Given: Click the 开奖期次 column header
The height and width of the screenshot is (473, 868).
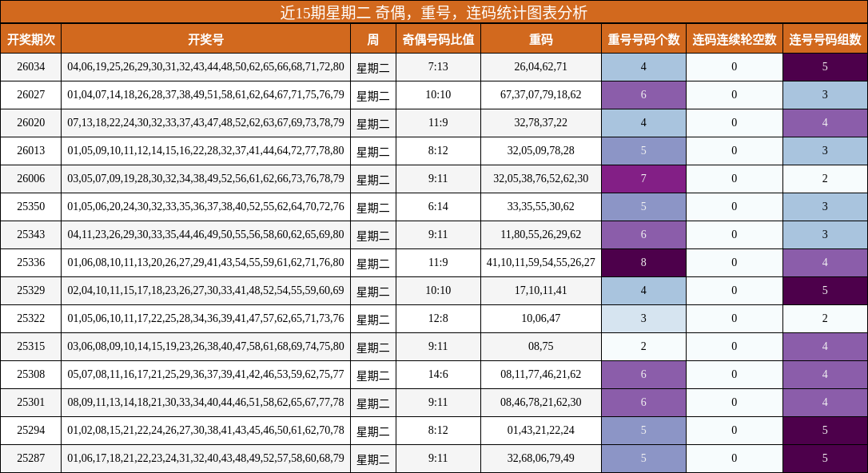Looking at the screenshot, I should tap(32, 37).
